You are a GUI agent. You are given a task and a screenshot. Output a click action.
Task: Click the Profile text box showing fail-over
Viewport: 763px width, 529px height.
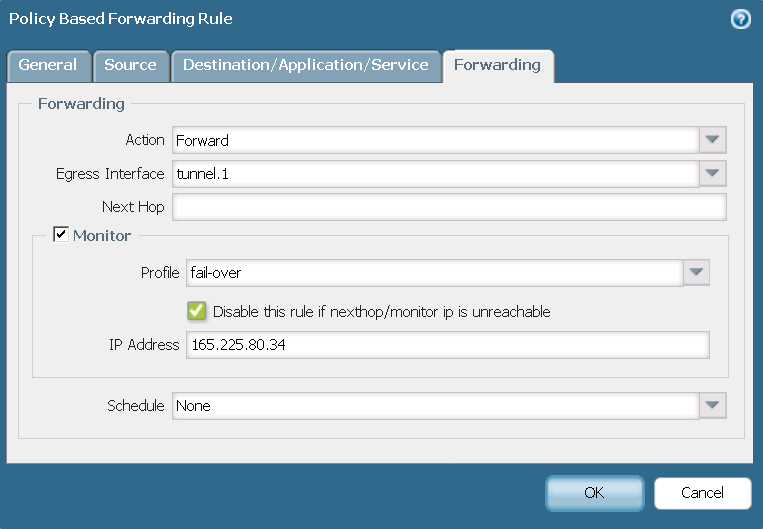coord(434,272)
